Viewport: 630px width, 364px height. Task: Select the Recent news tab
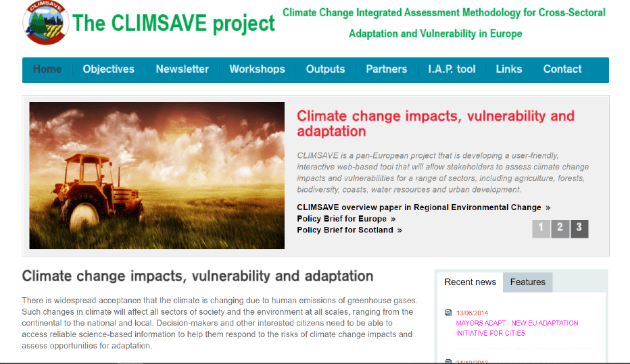pyautogui.click(x=470, y=282)
